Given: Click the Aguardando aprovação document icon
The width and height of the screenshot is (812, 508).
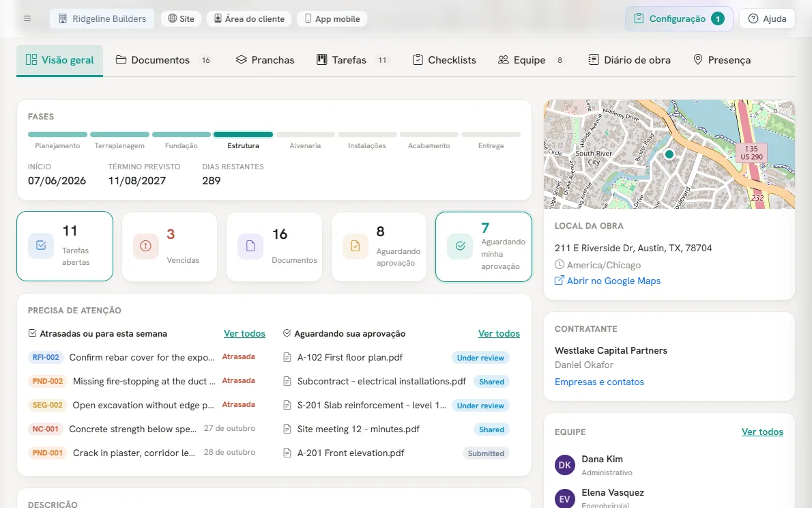Looking at the screenshot, I should pos(356,246).
